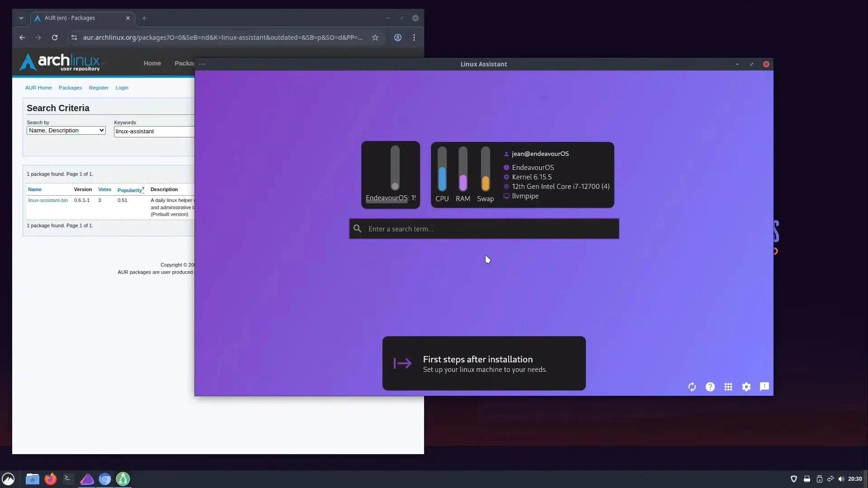The image size is (868, 488).
Task: Click the llvmpipe graphics entry
Action: (521, 196)
